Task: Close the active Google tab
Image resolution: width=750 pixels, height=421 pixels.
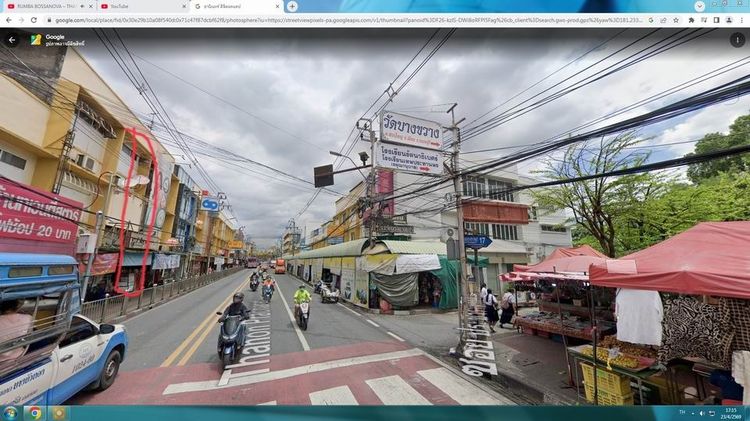Action: 277,6
